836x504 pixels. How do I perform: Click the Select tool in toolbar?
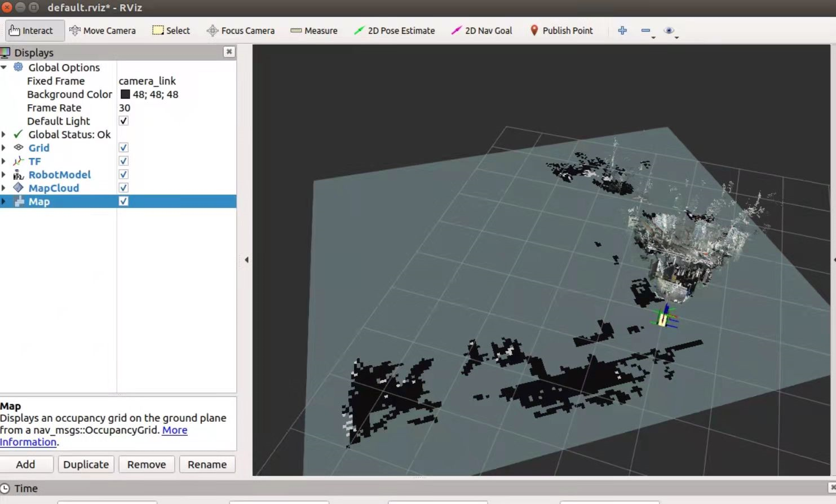[171, 30]
